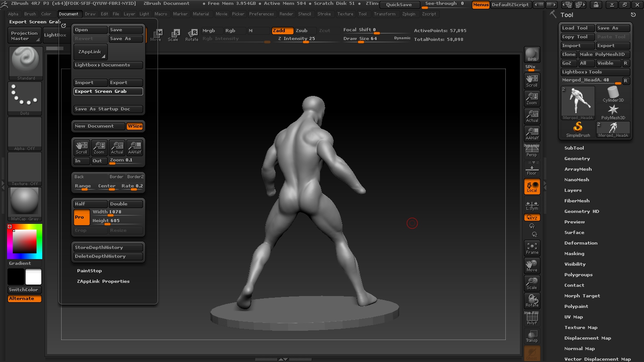The height and width of the screenshot is (362, 644).
Task: Open the Preferences menu
Action: click(x=261, y=14)
